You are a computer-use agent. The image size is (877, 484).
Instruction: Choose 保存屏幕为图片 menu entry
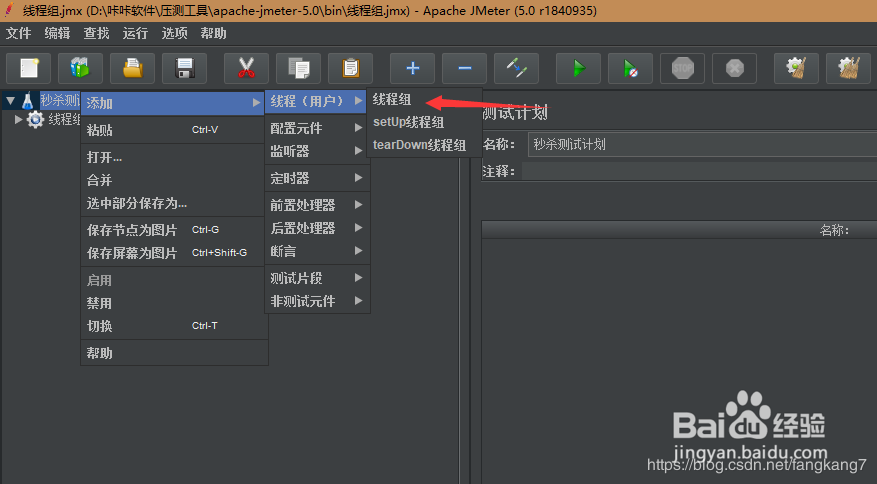(x=174, y=253)
